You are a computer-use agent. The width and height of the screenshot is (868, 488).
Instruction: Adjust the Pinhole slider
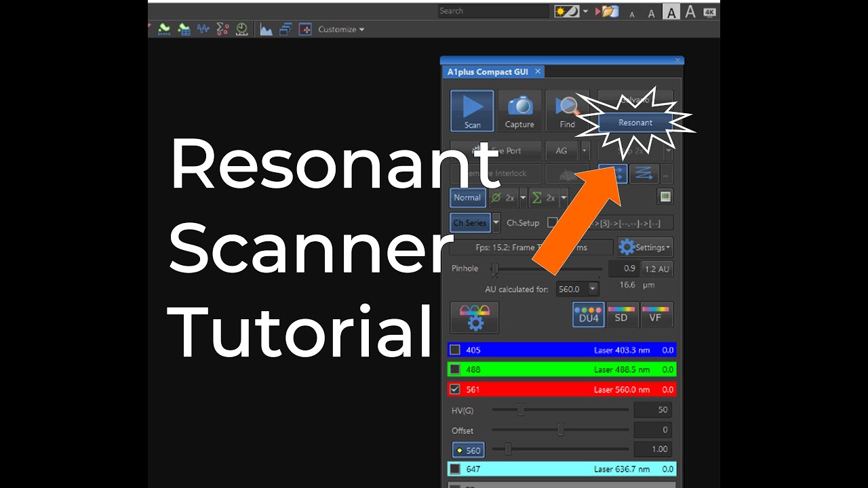[495, 270]
